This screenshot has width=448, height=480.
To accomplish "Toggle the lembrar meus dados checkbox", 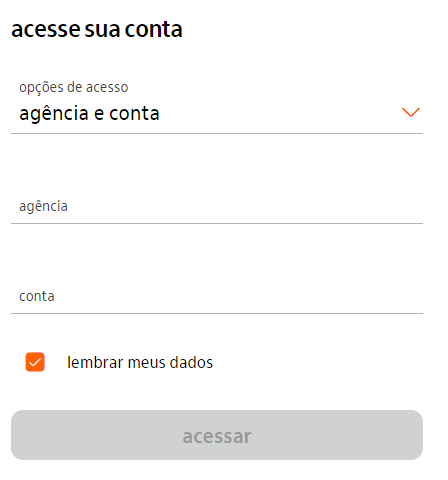I will click(x=35, y=362).
